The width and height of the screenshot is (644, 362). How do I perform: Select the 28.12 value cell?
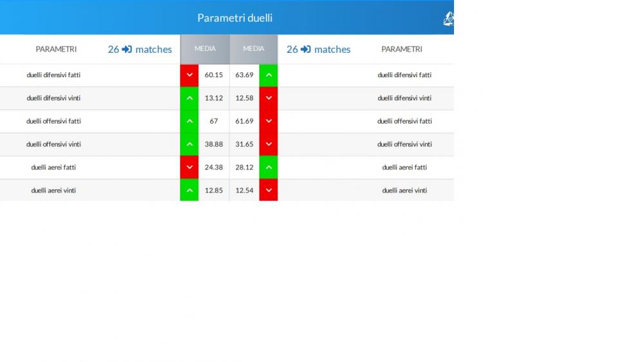click(x=244, y=167)
